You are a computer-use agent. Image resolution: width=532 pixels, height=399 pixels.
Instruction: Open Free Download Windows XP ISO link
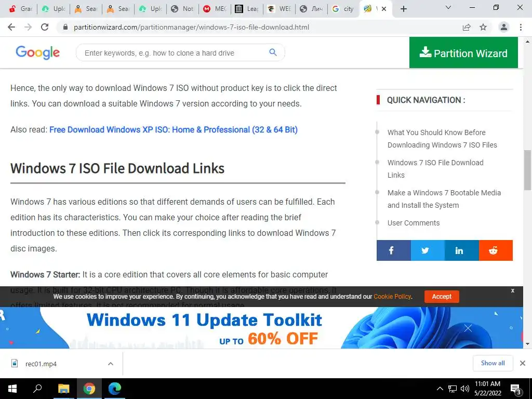click(174, 129)
